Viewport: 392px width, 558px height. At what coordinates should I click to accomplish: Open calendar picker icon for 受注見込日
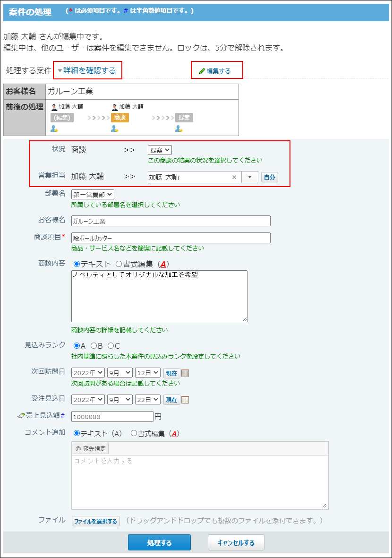click(185, 400)
